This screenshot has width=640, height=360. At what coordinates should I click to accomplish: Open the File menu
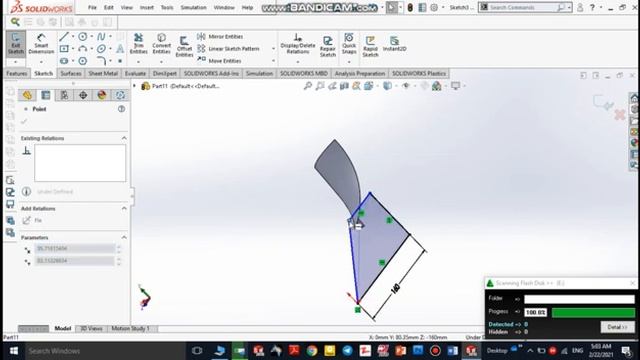tap(92, 7)
